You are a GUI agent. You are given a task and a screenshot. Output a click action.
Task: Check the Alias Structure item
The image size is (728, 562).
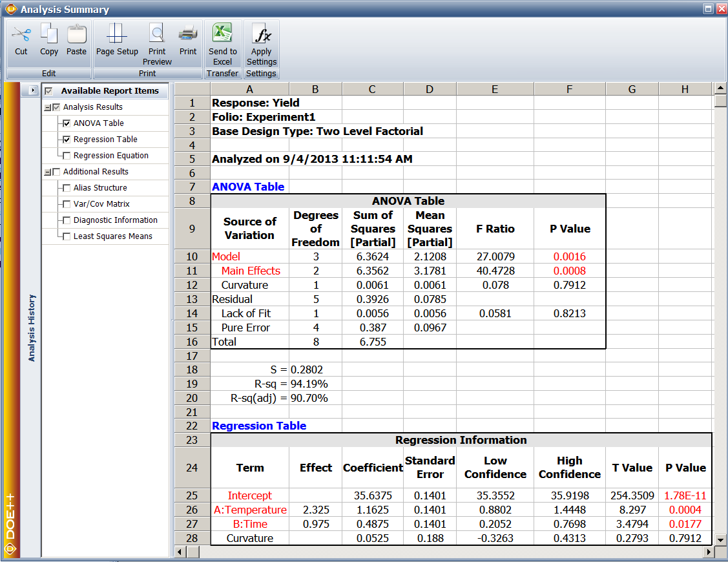[x=67, y=188]
